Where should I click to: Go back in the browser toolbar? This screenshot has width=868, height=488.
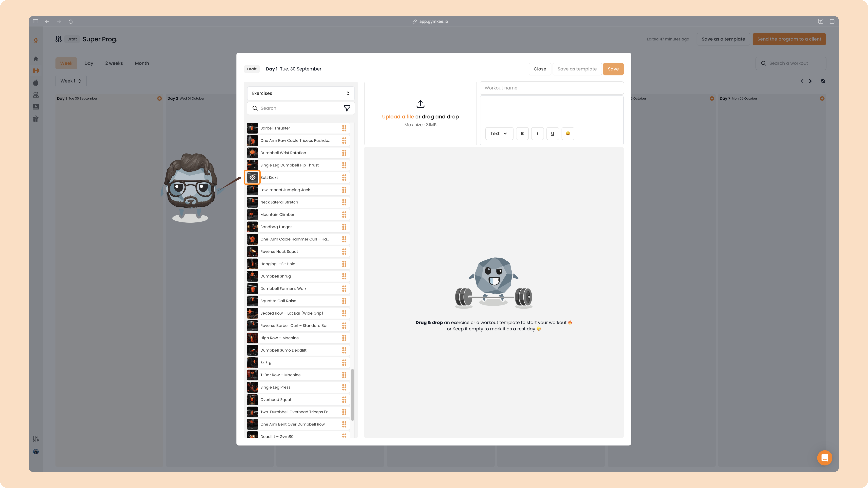47,21
